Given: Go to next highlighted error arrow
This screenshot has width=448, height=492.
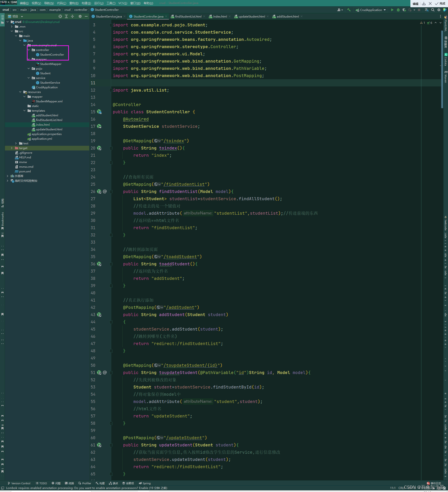Looking at the screenshot, I should (x=441, y=23).
